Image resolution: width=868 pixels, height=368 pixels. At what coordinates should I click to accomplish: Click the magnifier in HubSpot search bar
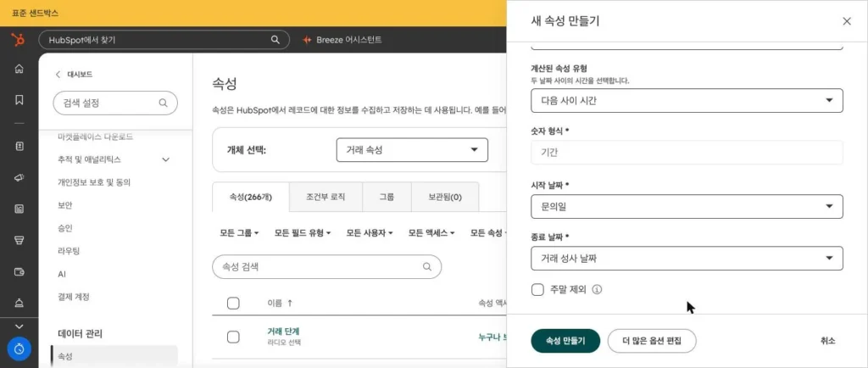point(275,40)
